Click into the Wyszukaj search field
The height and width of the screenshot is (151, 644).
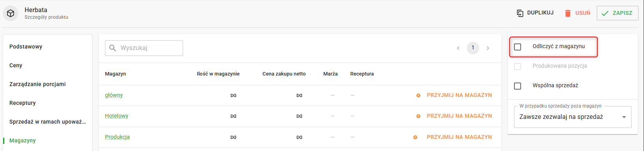coord(144,48)
